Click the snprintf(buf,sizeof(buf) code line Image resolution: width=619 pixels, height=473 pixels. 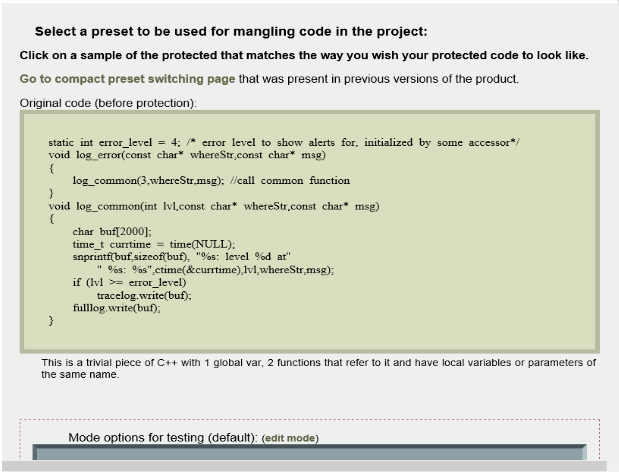182,257
